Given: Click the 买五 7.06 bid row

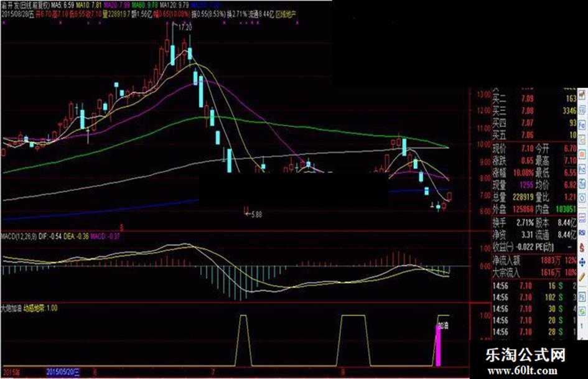Looking at the screenshot, I should coord(534,134).
